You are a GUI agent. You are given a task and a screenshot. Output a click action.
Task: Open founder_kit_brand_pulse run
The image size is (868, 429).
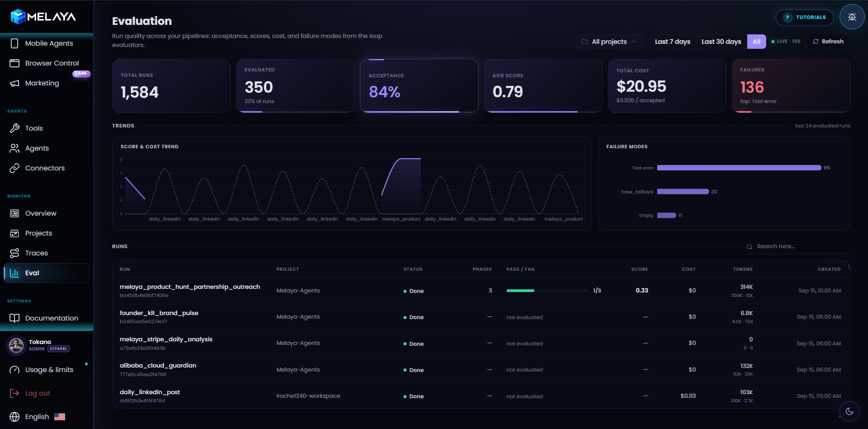[x=159, y=313]
